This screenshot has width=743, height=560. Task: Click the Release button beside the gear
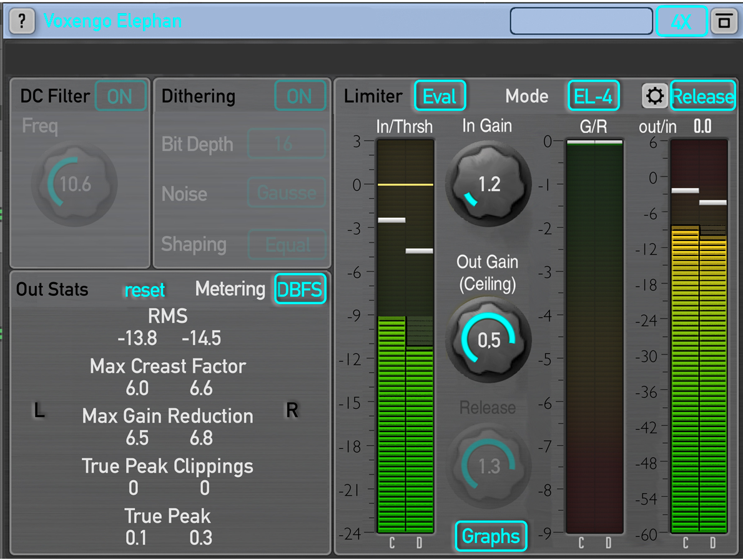point(702,96)
